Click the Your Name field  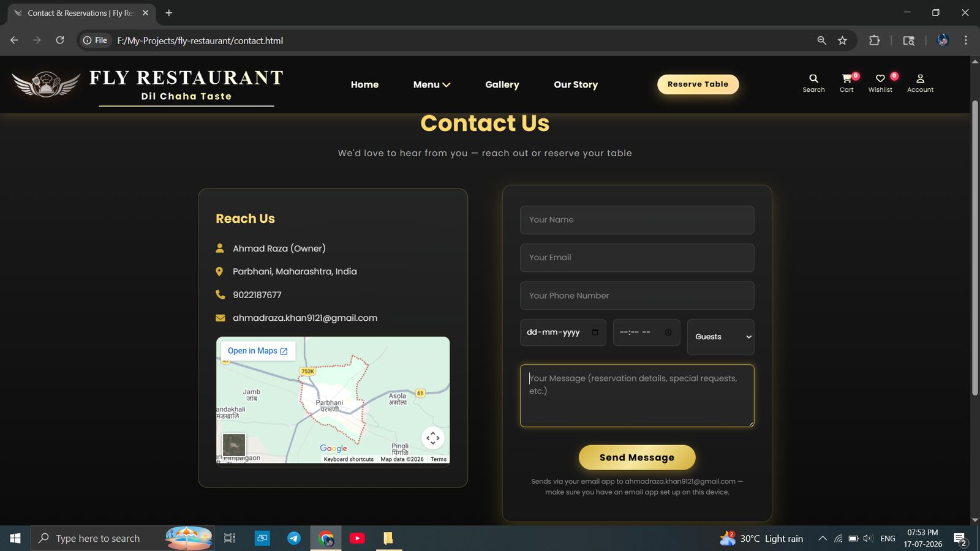[637, 220]
